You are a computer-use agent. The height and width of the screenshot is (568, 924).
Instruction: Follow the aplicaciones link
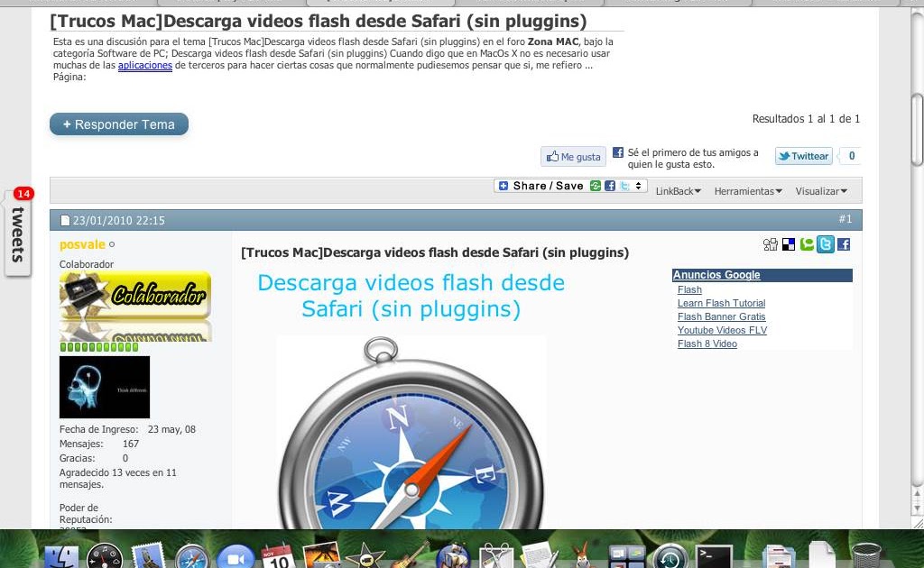pos(145,65)
